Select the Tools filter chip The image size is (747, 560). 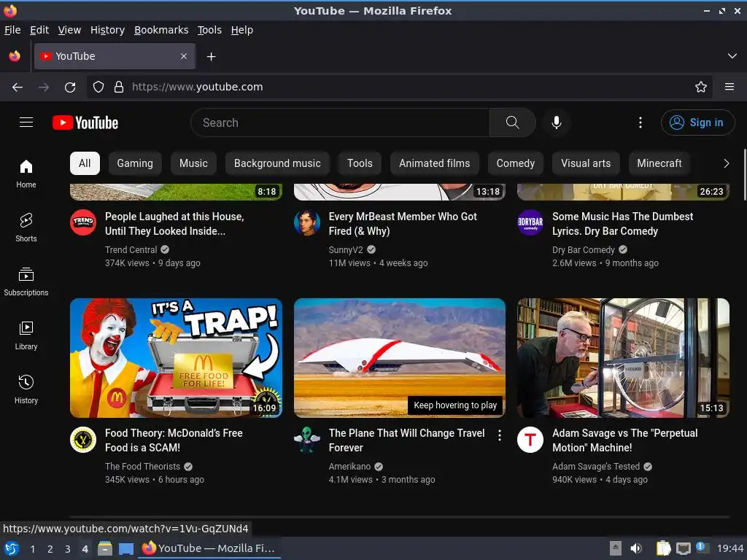360,163
